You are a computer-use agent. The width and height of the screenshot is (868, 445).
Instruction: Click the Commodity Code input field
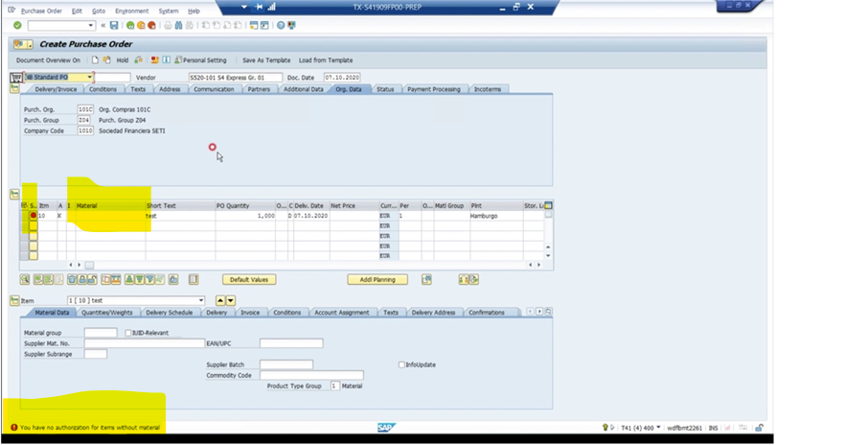[x=311, y=375]
